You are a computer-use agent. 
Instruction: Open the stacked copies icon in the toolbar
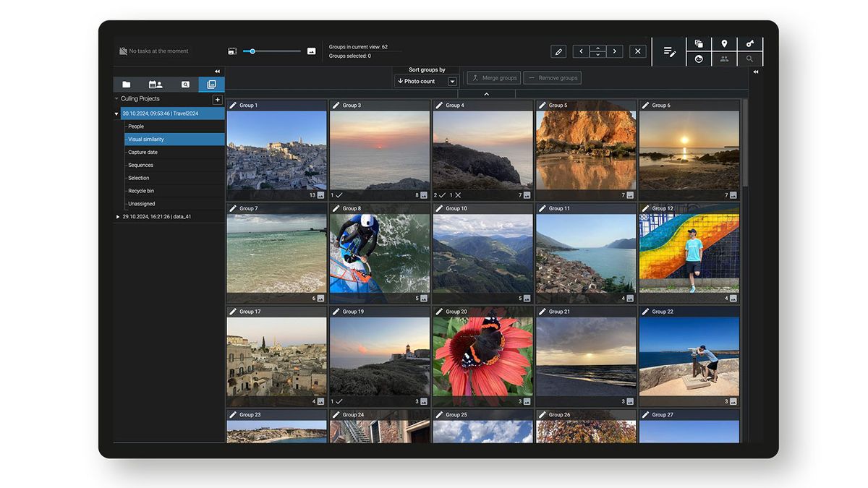698,43
